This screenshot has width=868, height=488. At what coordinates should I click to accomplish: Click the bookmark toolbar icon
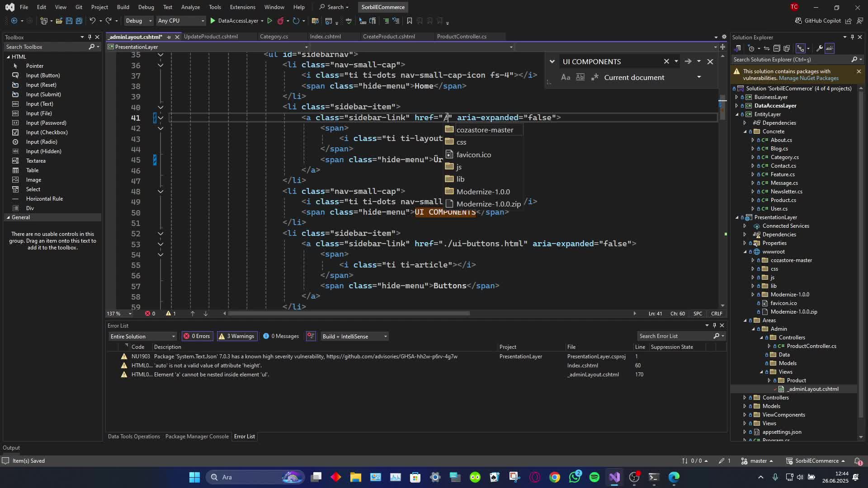coord(410,21)
